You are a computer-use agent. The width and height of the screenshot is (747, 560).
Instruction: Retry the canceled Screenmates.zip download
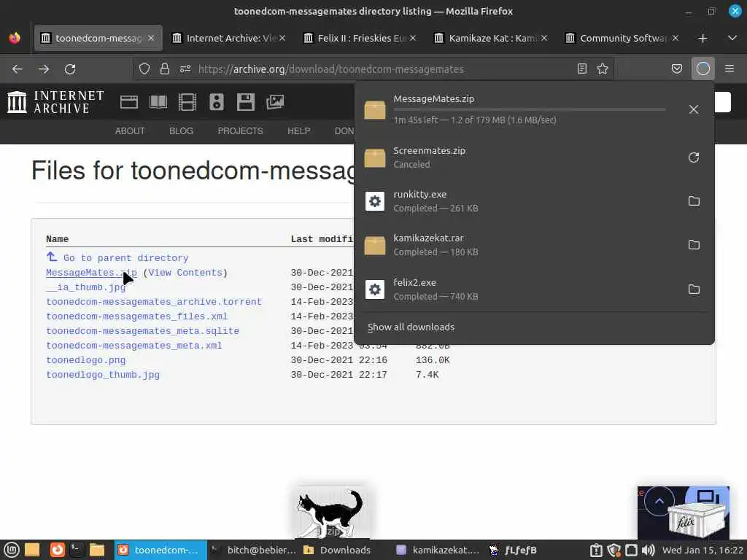pos(694,157)
